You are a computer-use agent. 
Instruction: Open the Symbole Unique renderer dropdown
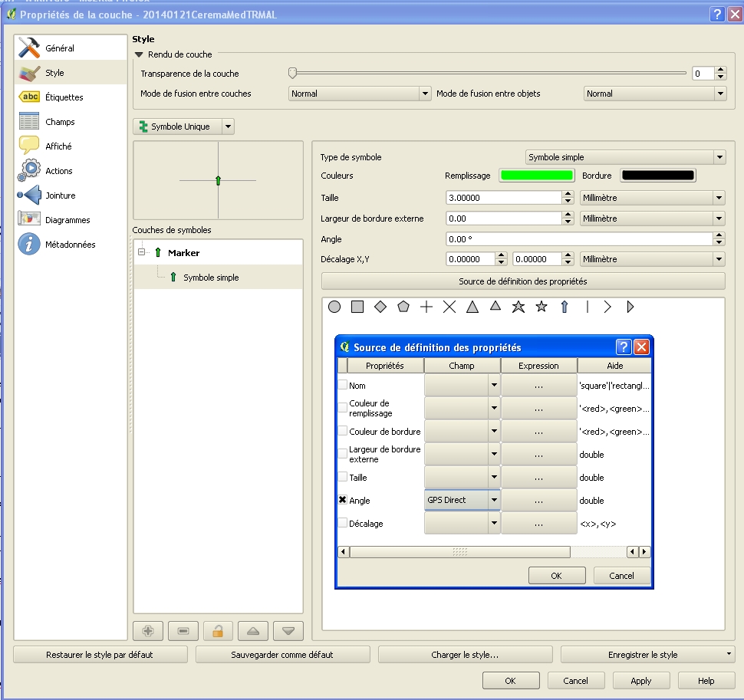tap(183, 127)
